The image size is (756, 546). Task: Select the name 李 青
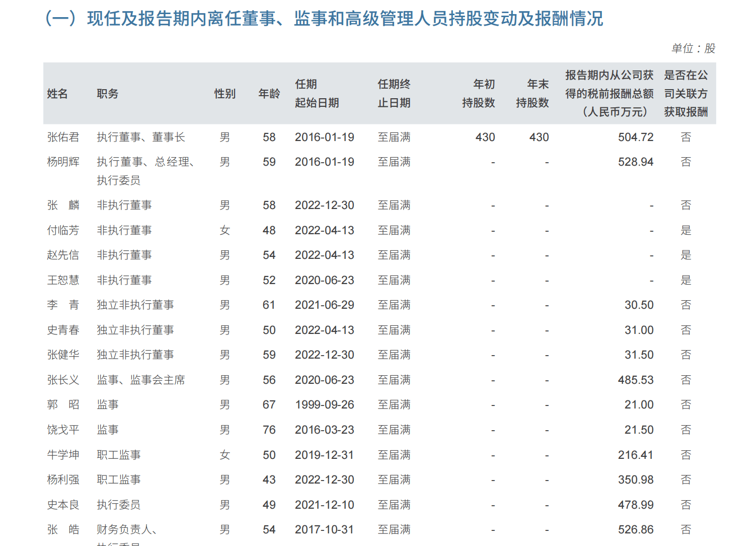(x=63, y=305)
